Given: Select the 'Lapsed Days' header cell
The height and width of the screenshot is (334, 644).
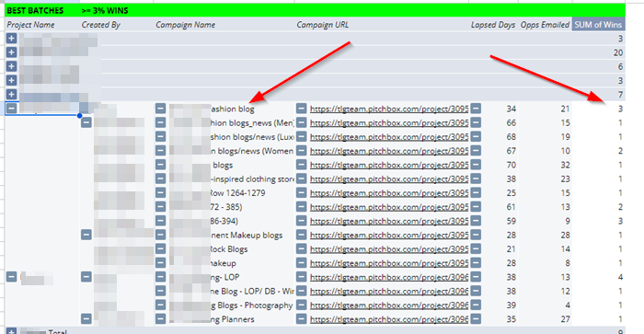Looking at the screenshot, I should (493, 25).
